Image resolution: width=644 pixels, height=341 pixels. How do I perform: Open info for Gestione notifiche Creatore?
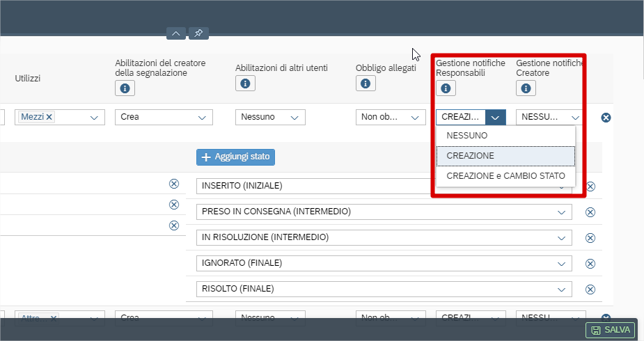526,88
